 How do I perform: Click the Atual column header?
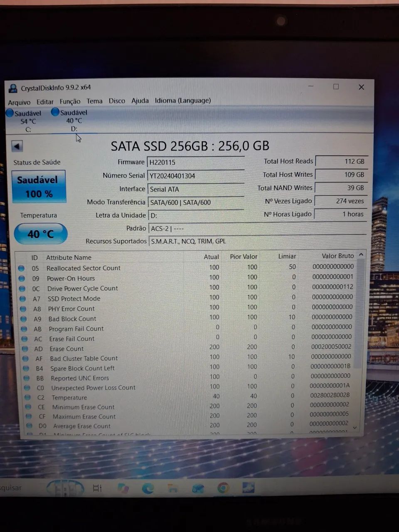[x=211, y=257]
